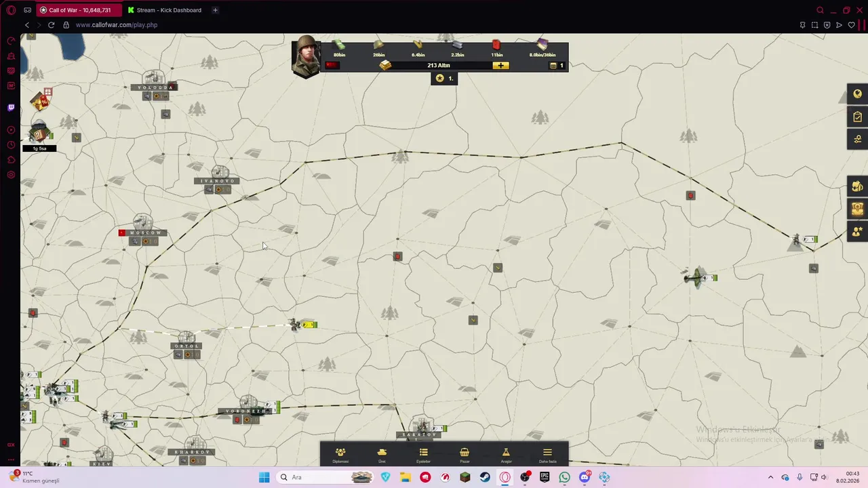Image resolution: width=868 pixels, height=488 pixels.
Task: Open the taskbar weather widget
Action: (34, 477)
